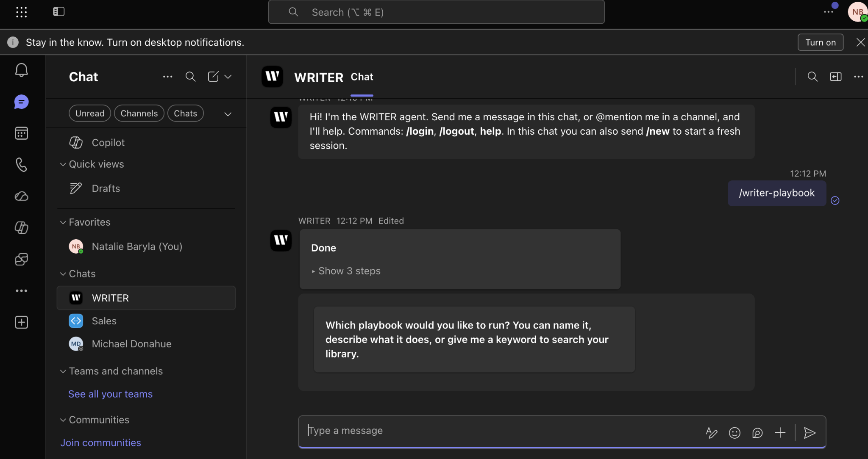Open Loop components chat bubble icon
Image resolution: width=868 pixels, height=459 pixels.
[757, 433]
